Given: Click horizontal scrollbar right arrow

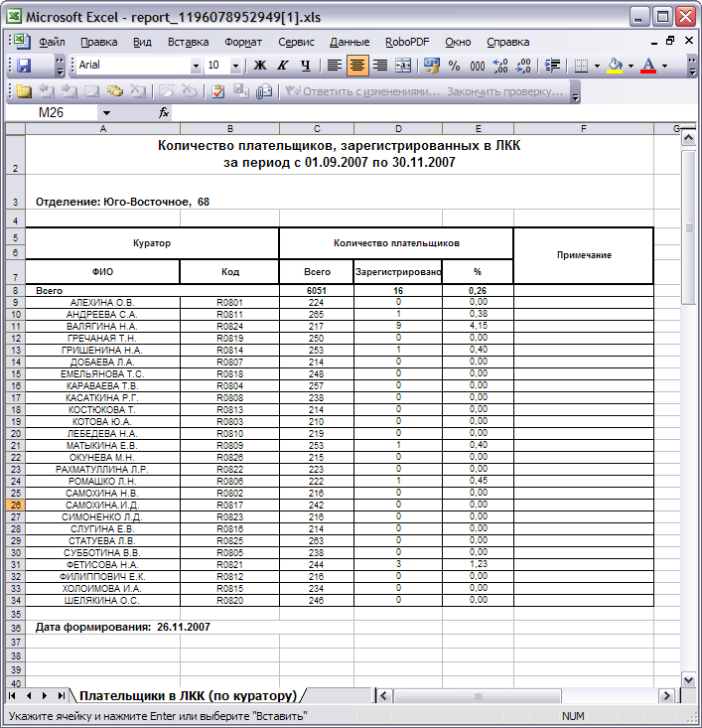Looking at the screenshot, I should pyautogui.click(x=667, y=695).
